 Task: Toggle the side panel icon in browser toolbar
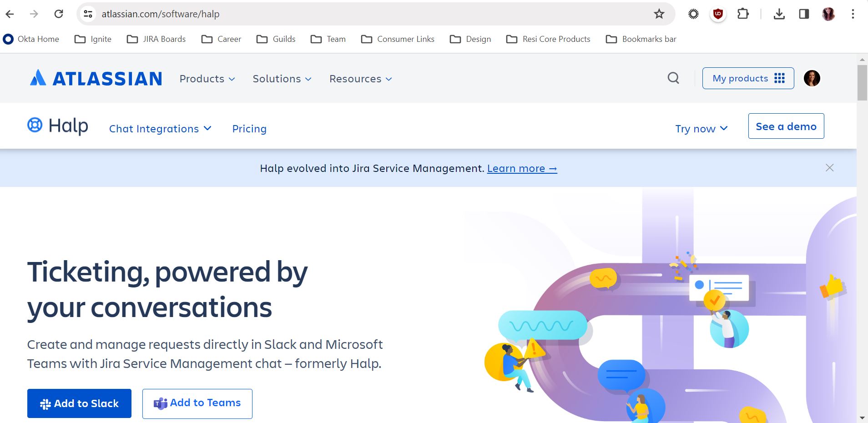pos(804,14)
